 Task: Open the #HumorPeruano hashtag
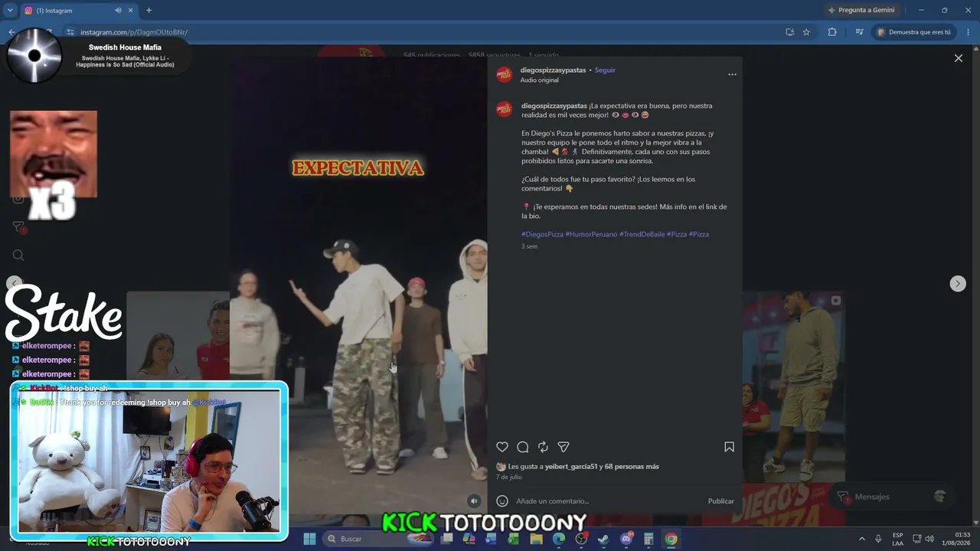591,234
